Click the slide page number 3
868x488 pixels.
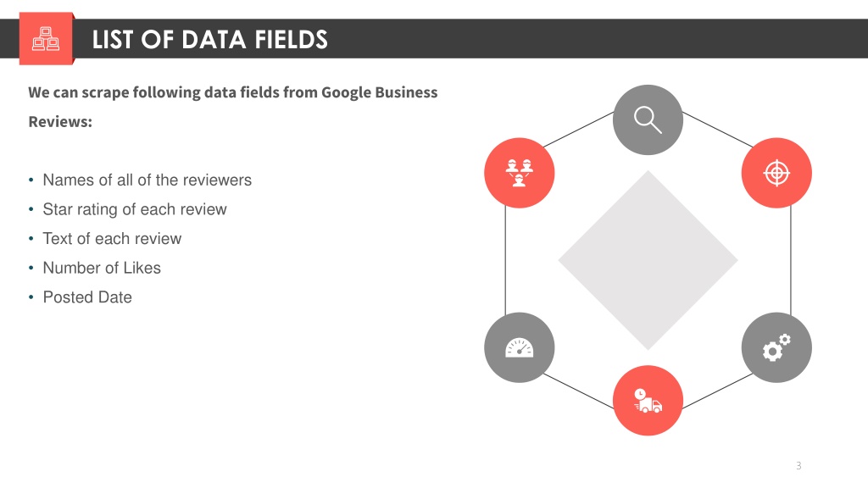pos(798,465)
